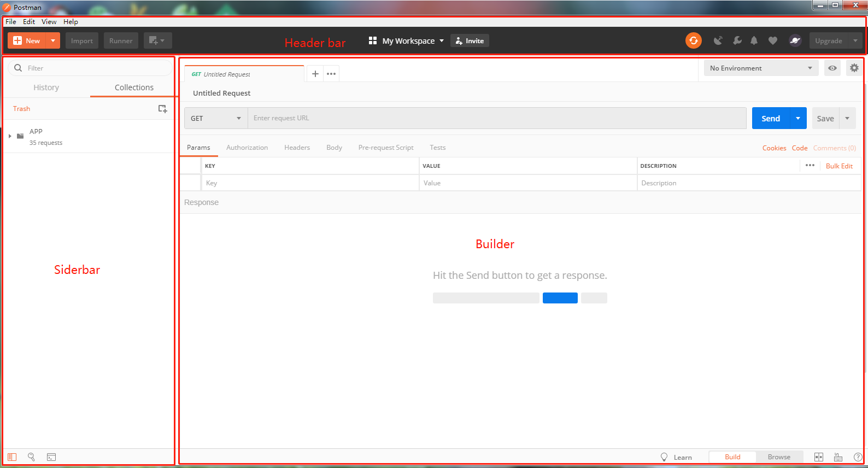Click the New button
Viewport: 868px width, 468px height.
point(27,40)
